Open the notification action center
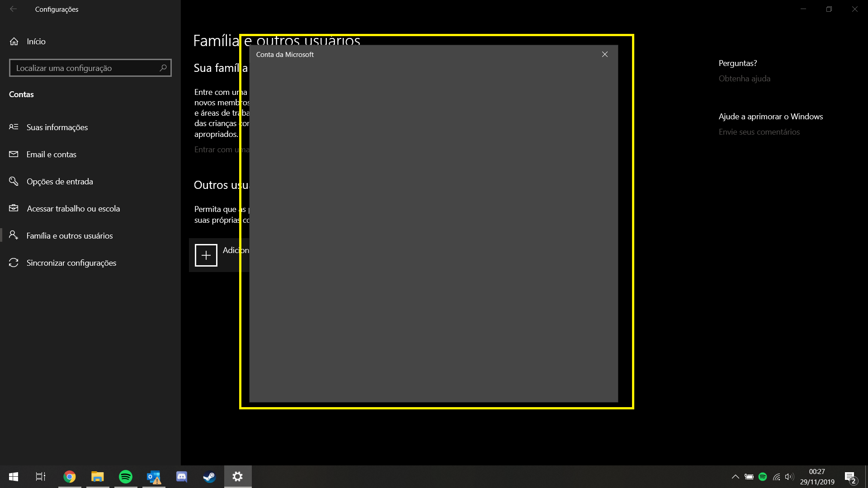Screen dimensions: 868x488 tap(850, 477)
